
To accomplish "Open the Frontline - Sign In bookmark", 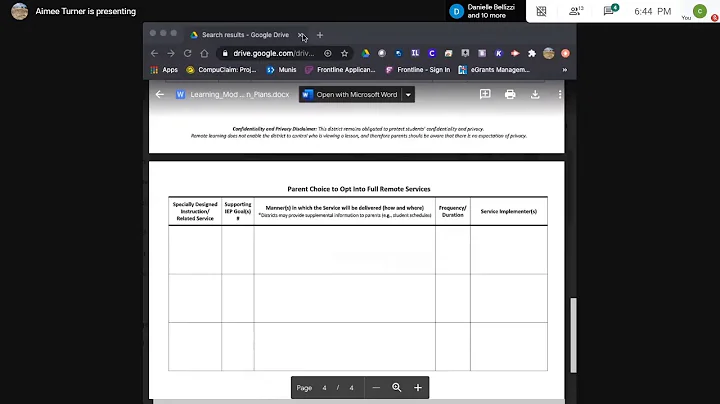I will click(x=418, y=70).
